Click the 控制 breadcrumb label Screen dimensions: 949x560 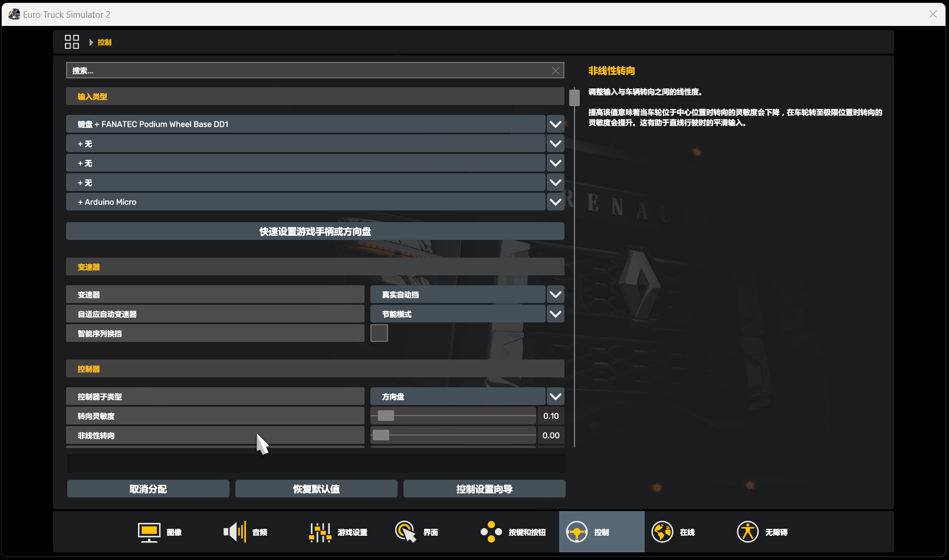(x=104, y=42)
